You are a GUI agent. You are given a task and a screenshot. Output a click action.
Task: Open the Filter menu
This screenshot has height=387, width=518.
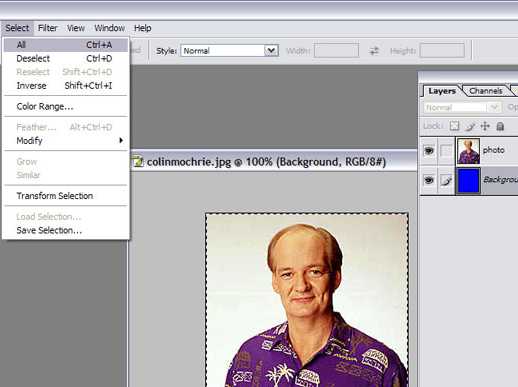48,28
